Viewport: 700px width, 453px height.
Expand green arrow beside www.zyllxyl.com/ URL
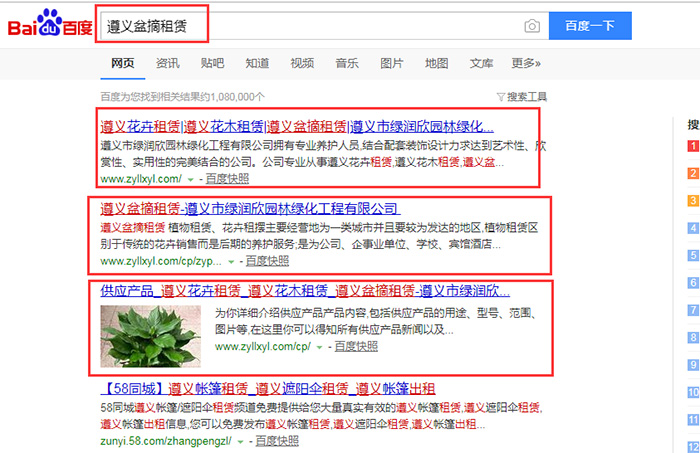click(x=190, y=179)
